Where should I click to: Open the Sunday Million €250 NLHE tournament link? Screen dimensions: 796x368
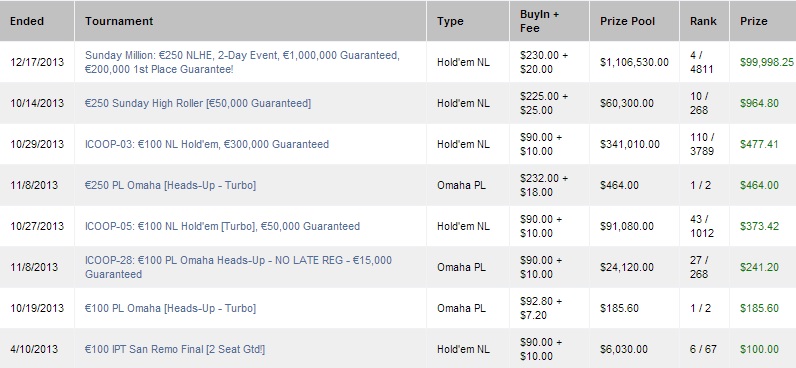point(242,62)
